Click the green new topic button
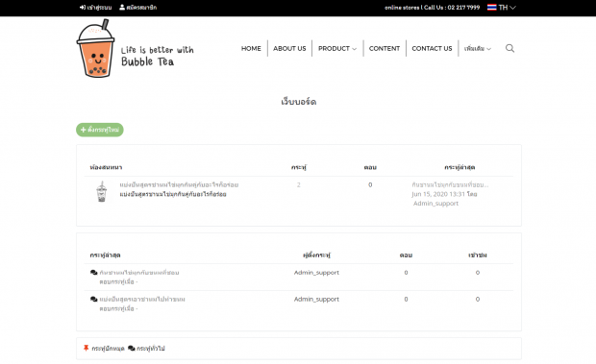 click(100, 130)
